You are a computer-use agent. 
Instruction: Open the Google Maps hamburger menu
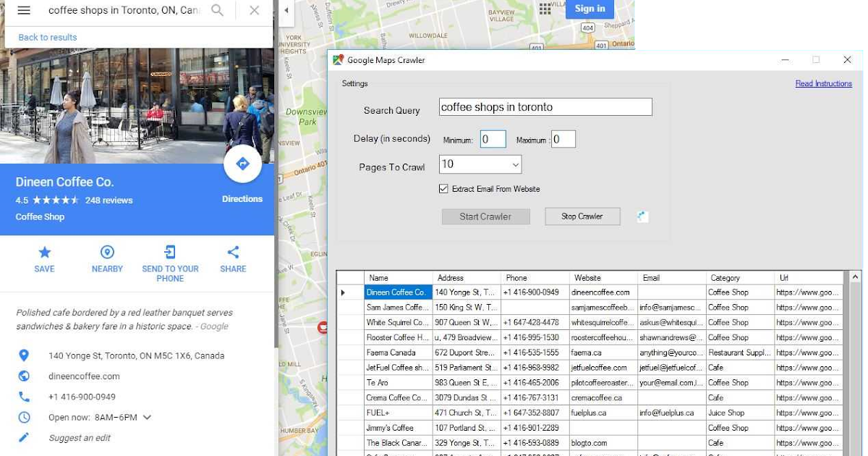pos(24,10)
